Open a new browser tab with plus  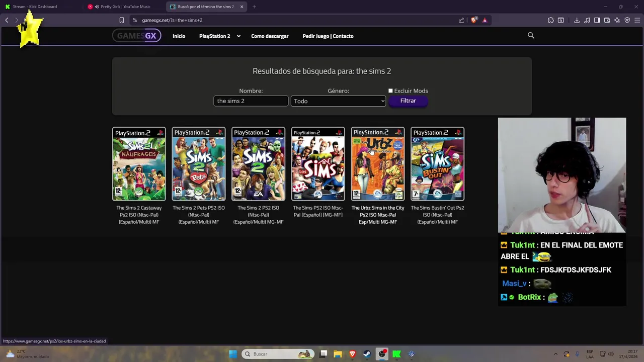254,7
